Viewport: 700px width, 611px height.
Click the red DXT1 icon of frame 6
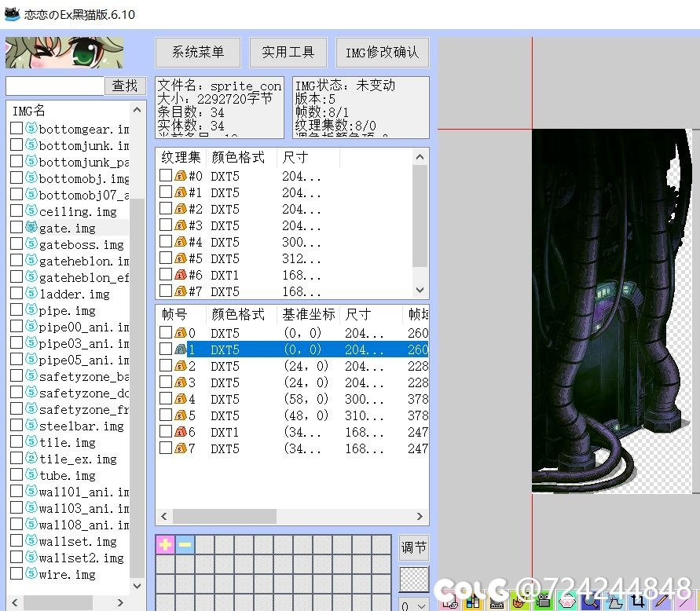[x=181, y=432]
